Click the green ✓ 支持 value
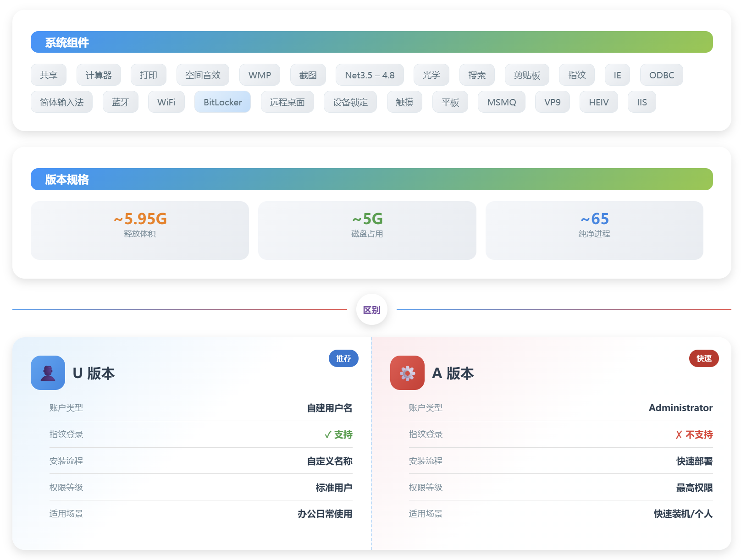 [338, 434]
